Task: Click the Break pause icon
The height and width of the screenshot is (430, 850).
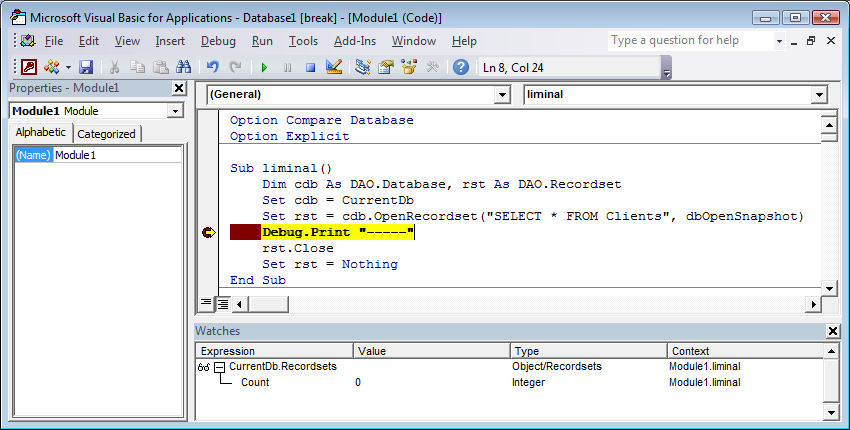Action: click(287, 68)
